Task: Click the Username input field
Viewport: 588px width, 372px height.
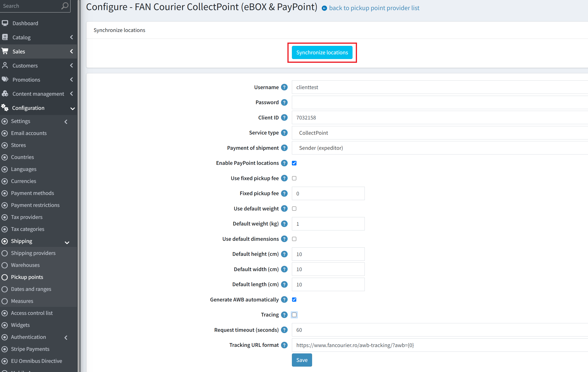Action: click(439, 87)
